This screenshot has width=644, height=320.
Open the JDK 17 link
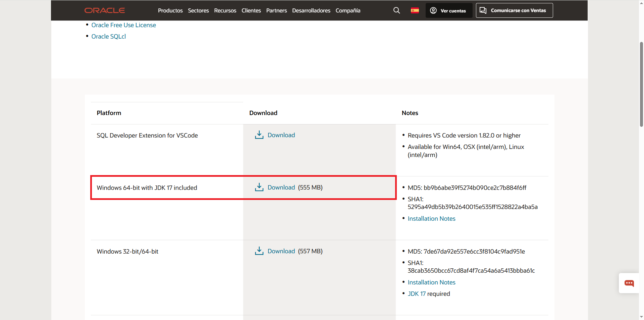(x=416, y=294)
